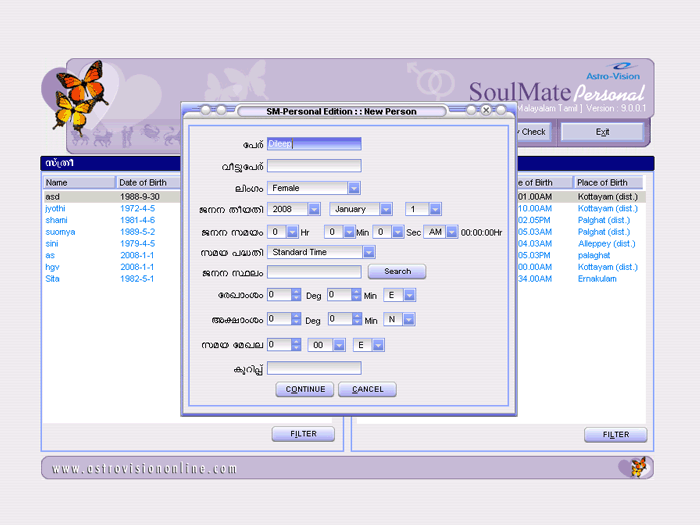Screen dimensions: 700x525
Task: Click the Name column header in left list
Action: pos(79,183)
